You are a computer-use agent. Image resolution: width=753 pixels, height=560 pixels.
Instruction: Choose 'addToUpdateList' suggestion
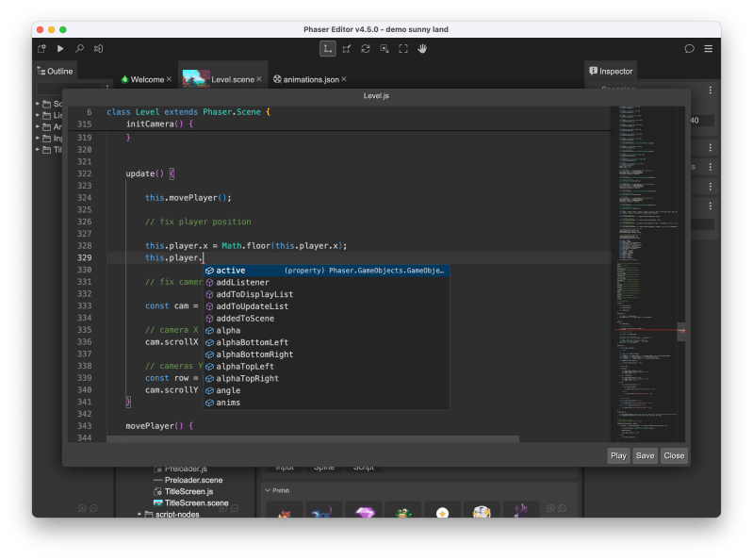click(x=327, y=306)
